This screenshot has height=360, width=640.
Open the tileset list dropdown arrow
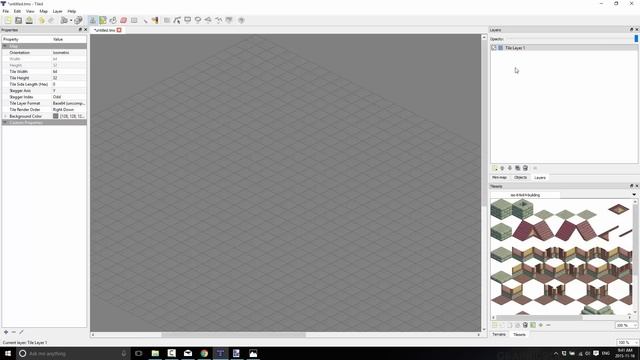tap(634, 195)
